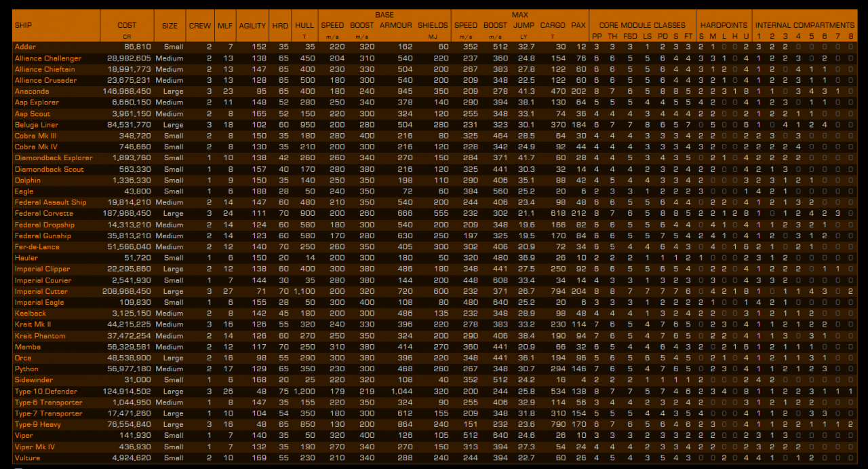Click the ARMOUR column header

pyautogui.click(x=395, y=25)
